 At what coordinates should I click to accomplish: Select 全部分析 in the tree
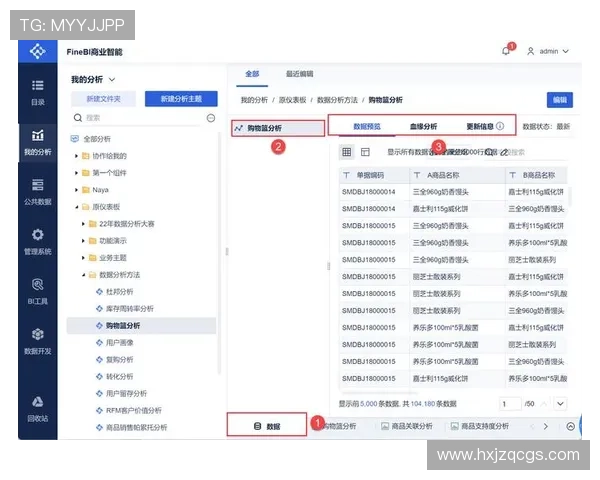pos(97,139)
